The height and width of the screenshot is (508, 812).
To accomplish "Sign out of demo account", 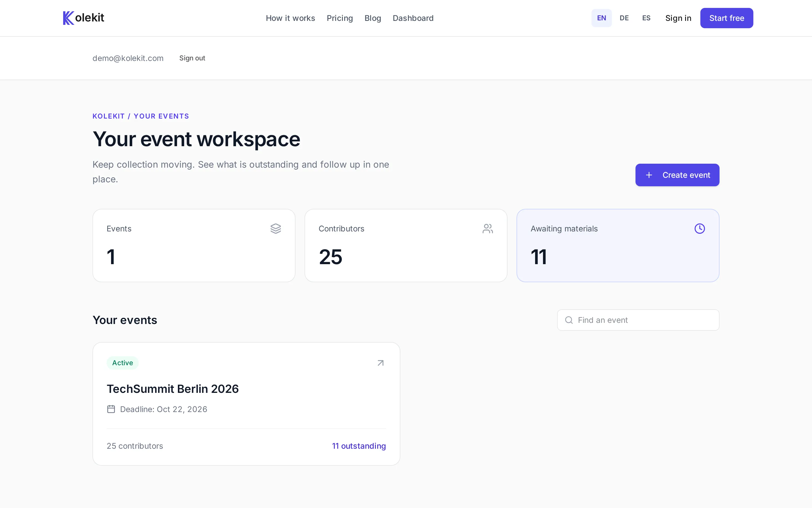I will (192, 58).
